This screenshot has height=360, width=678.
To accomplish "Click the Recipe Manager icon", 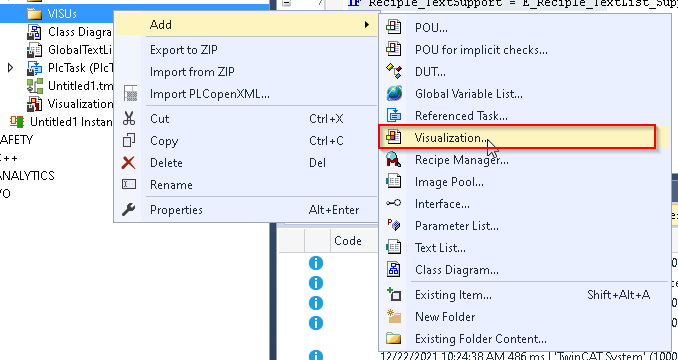I will [x=393, y=160].
